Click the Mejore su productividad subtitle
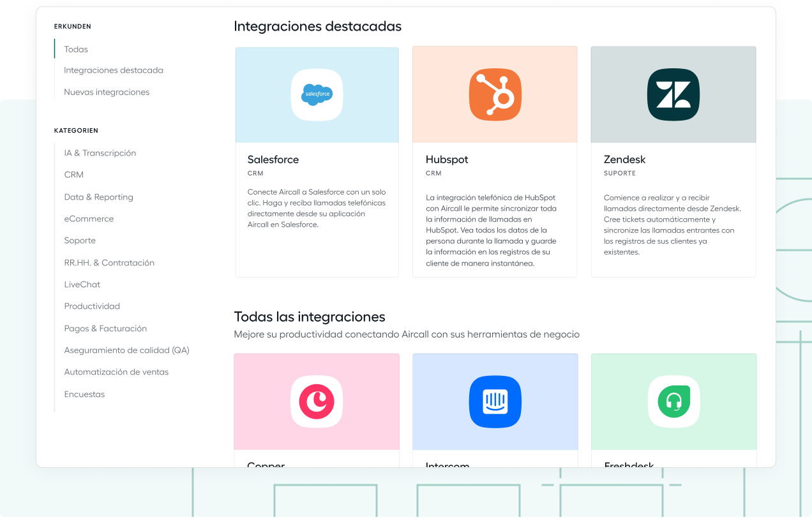This screenshot has height=522, width=812. (407, 334)
